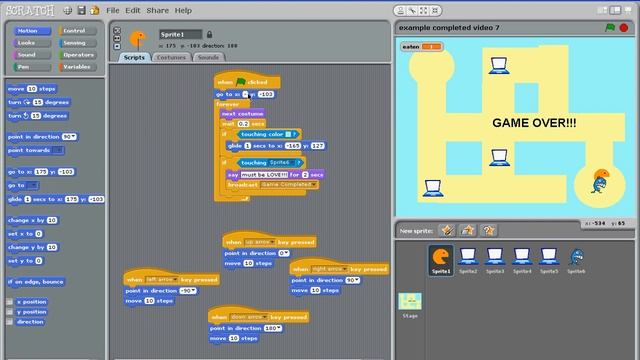The image size is (640, 360).
Task: Open the point towards dropdown in palette
Action: pyautogui.click(x=58, y=150)
